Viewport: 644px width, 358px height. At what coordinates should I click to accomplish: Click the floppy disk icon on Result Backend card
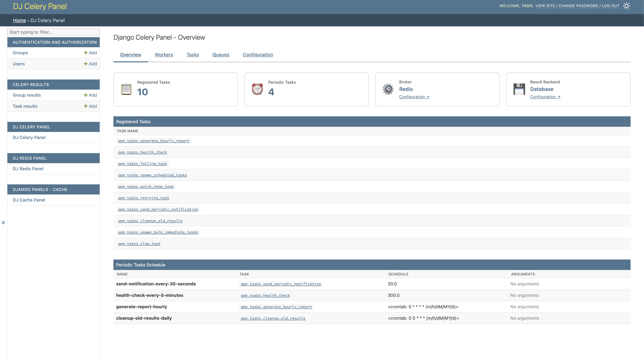[519, 89]
